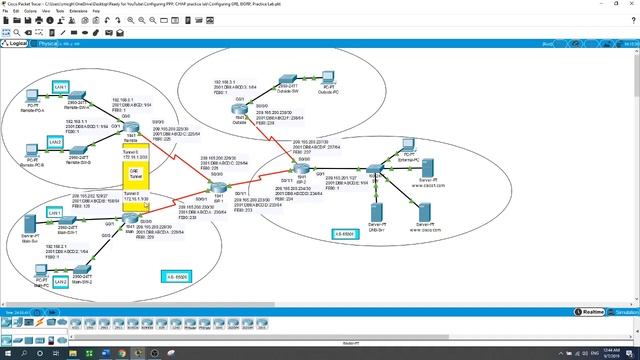
Task: Add a complex PDU open envelope
Action: [x=120, y=32]
